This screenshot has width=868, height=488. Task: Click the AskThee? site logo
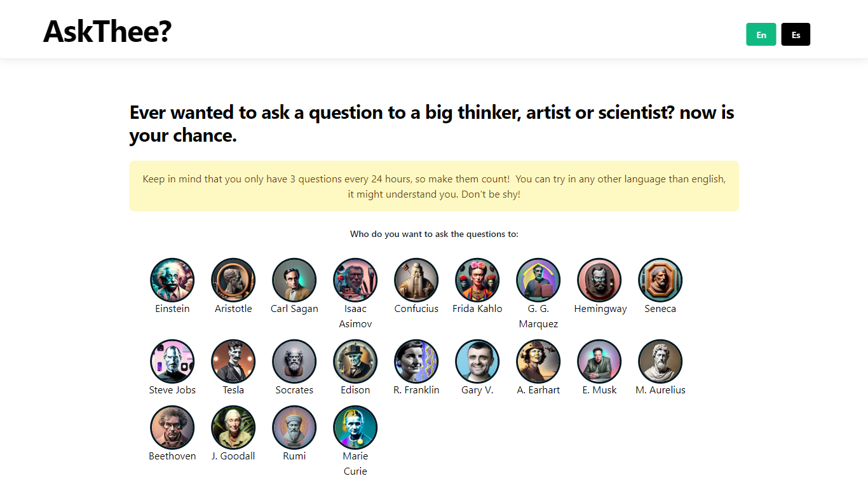pyautogui.click(x=107, y=32)
